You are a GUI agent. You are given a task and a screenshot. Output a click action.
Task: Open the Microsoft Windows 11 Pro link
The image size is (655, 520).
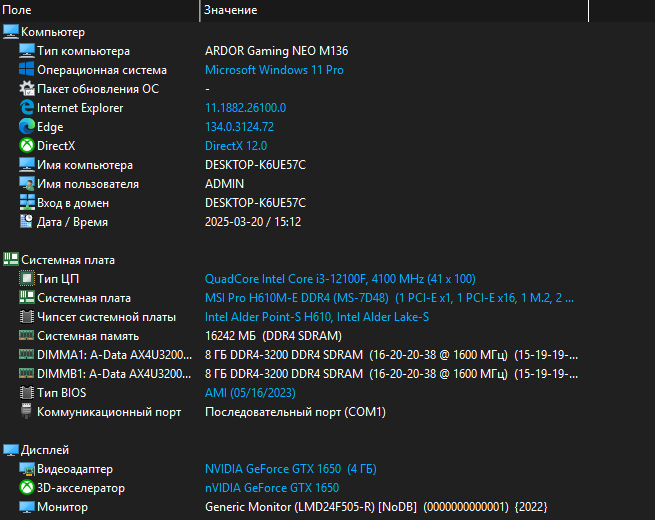click(x=274, y=70)
